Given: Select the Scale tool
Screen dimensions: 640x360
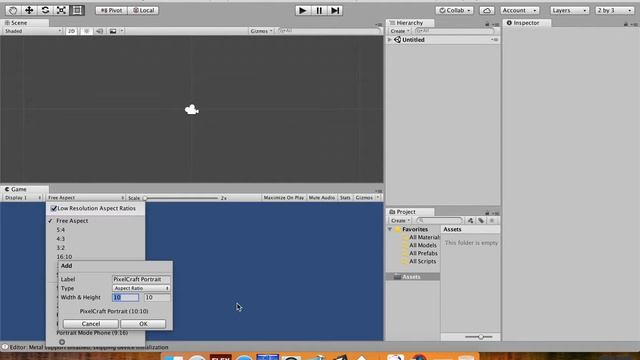Looking at the screenshot, I should [61, 10].
